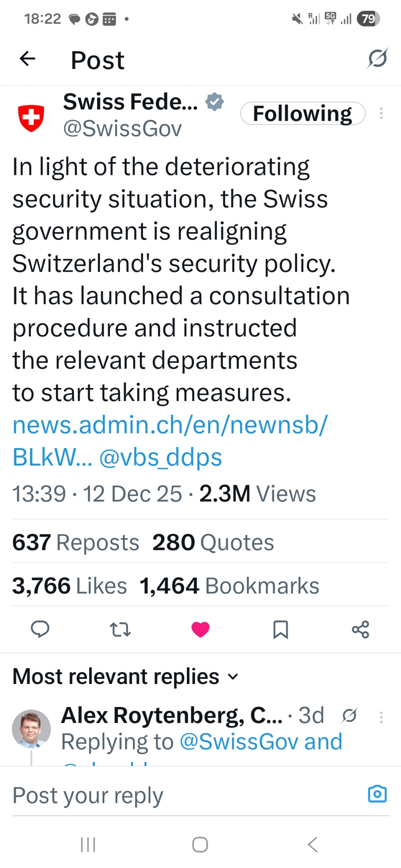
Task: Open the @vbs_ddps mention
Action: coord(161,457)
